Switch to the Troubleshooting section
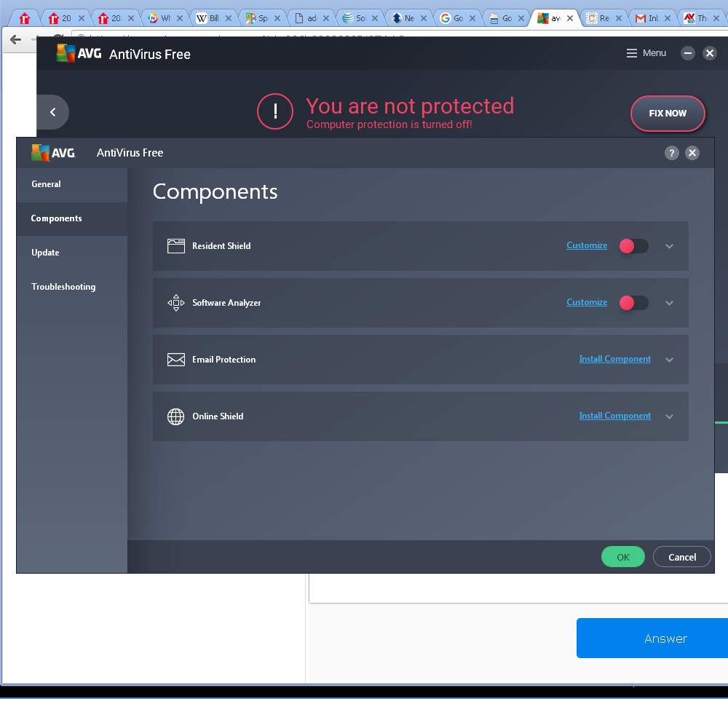728x728 pixels. [x=63, y=287]
